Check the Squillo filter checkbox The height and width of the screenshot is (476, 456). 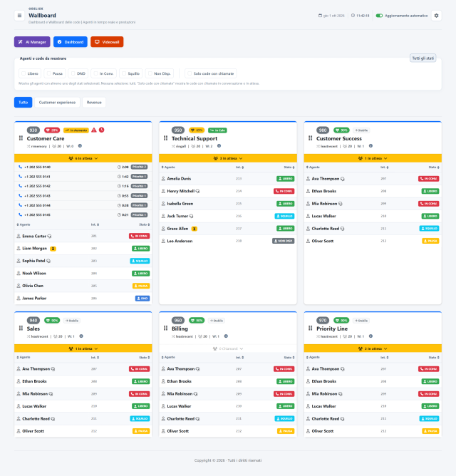point(124,73)
